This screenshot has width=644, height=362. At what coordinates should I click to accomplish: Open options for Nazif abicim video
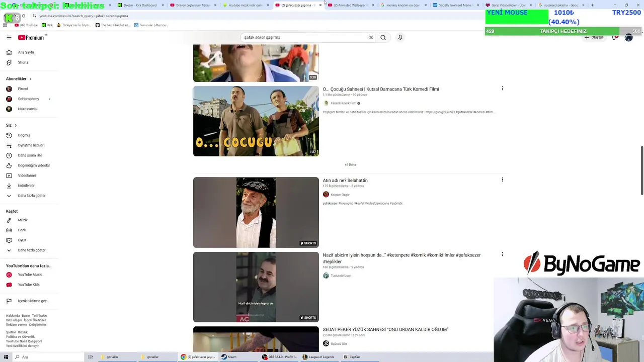[x=502, y=254]
